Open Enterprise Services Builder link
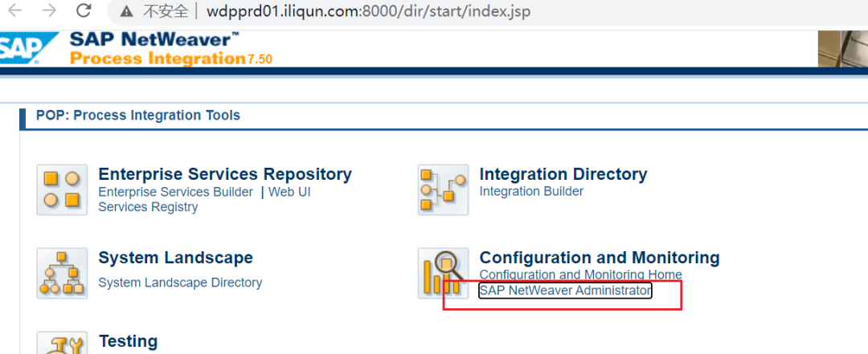This screenshot has height=354, width=868. tap(175, 192)
